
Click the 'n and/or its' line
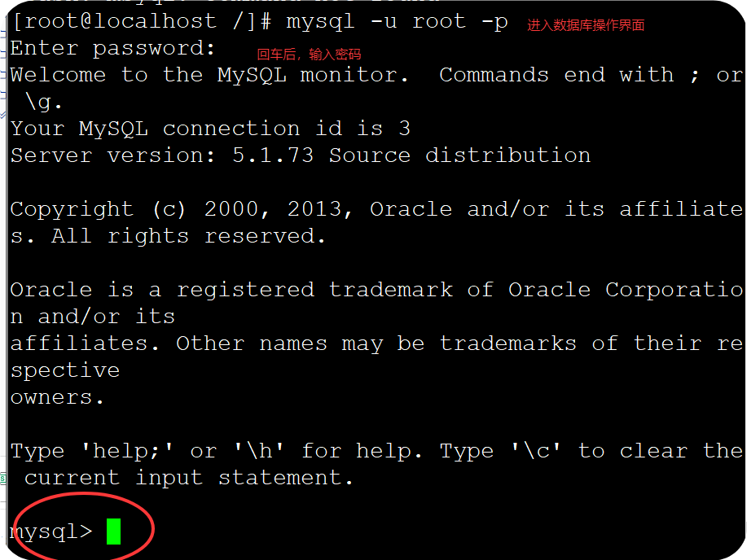[93, 317]
